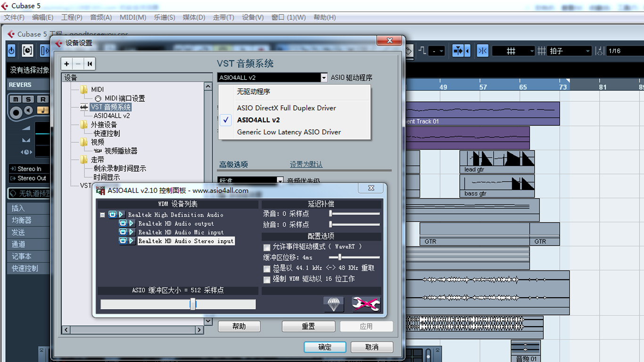This screenshot has width=644, height=362.
Task: Open the MIDI(M) menu
Action: 133,17
